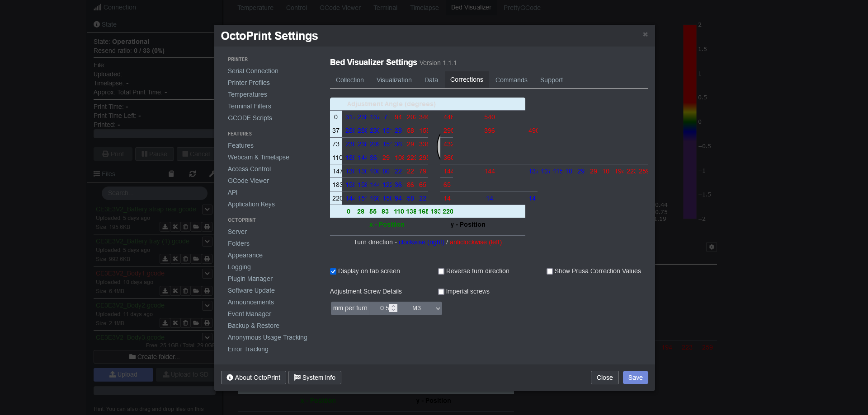
Task: Print the CE3E3V2_Body2.gcode file
Action: (x=207, y=323)
